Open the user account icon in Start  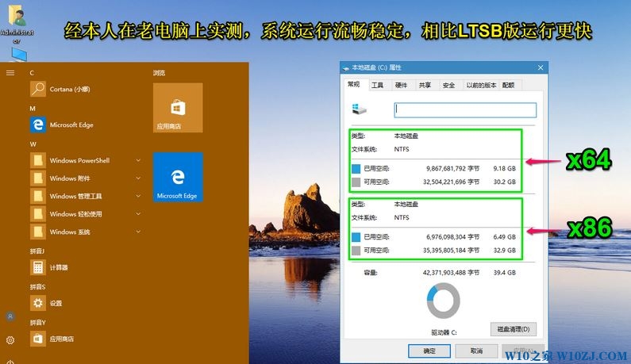[x=10, y=316]
